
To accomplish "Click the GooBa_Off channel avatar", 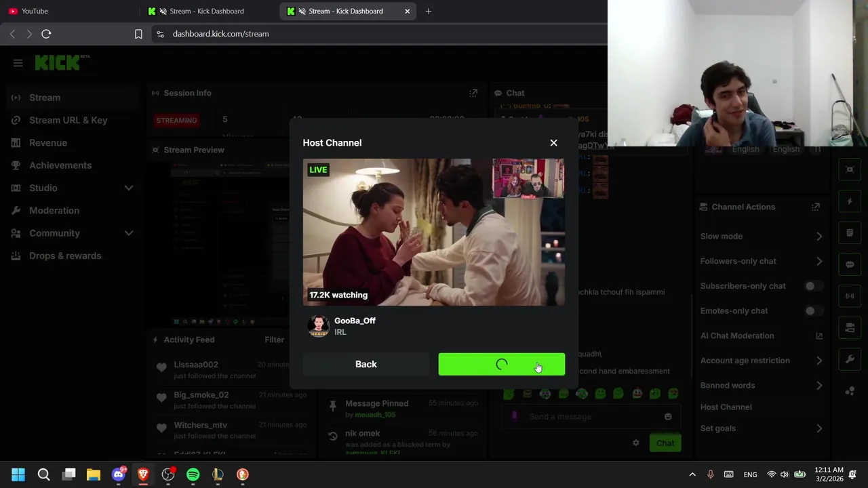I will tap(319, 326).
